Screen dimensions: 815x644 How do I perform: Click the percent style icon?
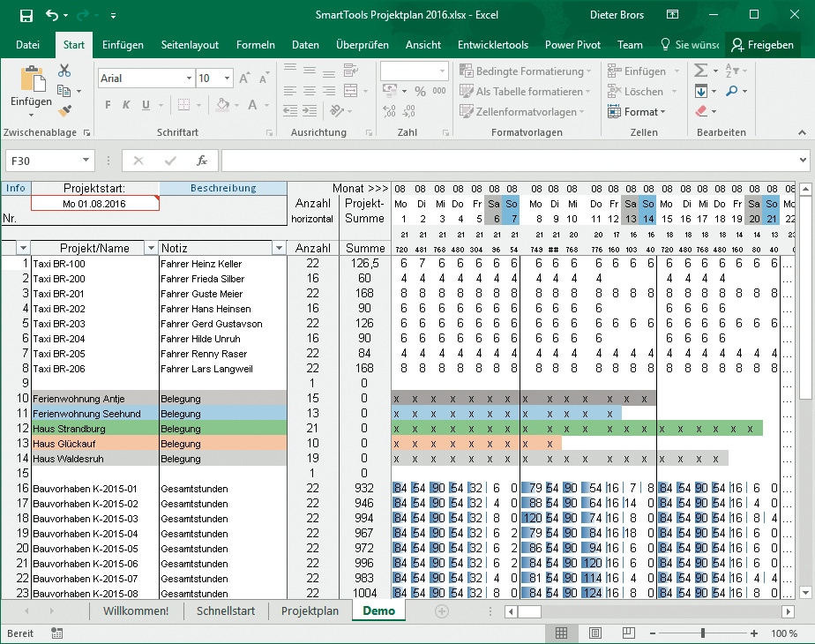419,92
